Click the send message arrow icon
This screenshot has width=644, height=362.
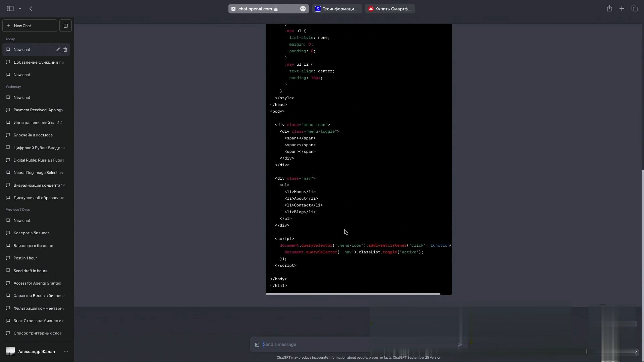point(460,345)
